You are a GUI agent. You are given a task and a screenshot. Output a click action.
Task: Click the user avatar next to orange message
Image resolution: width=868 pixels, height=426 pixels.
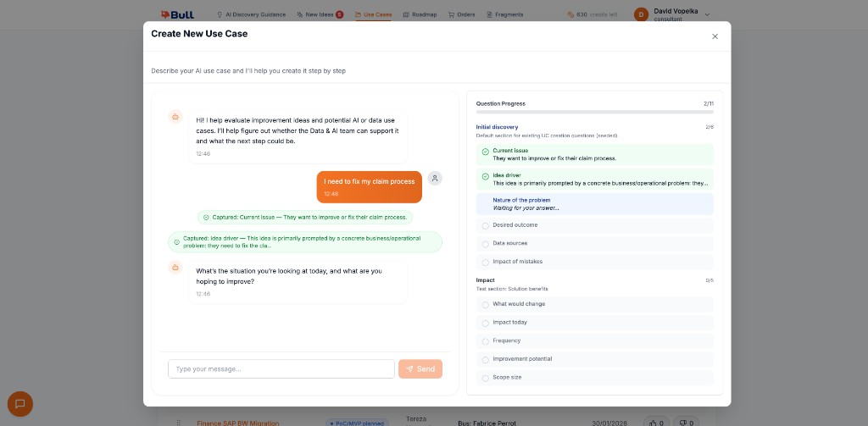pos(435,178)
